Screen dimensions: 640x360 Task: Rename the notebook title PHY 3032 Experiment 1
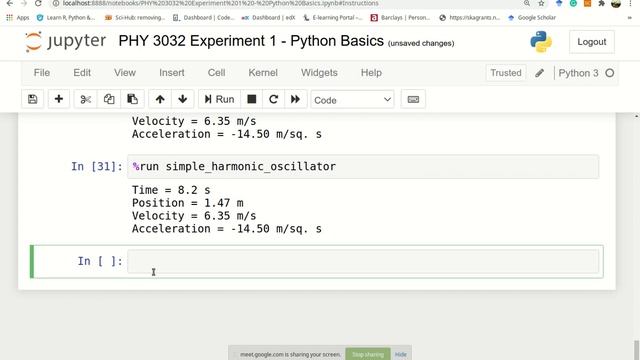251,41
